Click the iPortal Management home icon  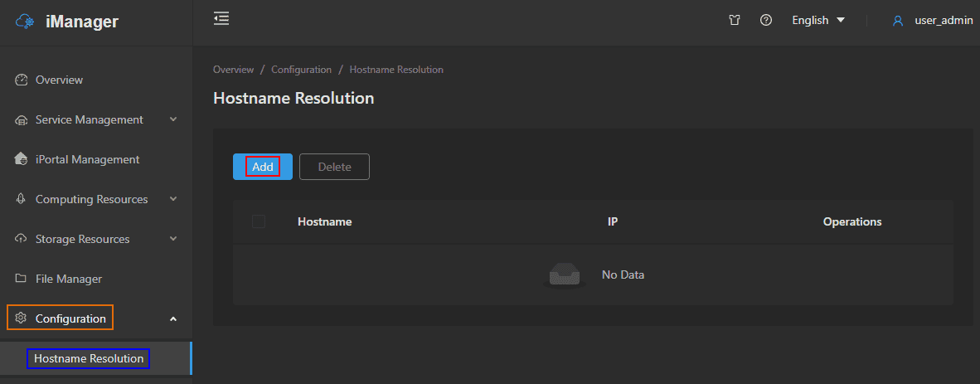click(x=22, y=159)
